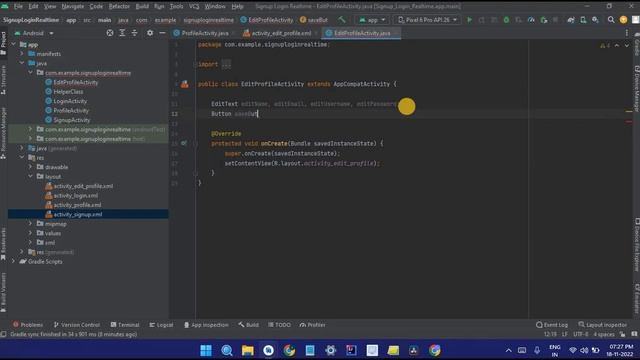
Task: Expand the drawable folder
Action: (30, 167)
